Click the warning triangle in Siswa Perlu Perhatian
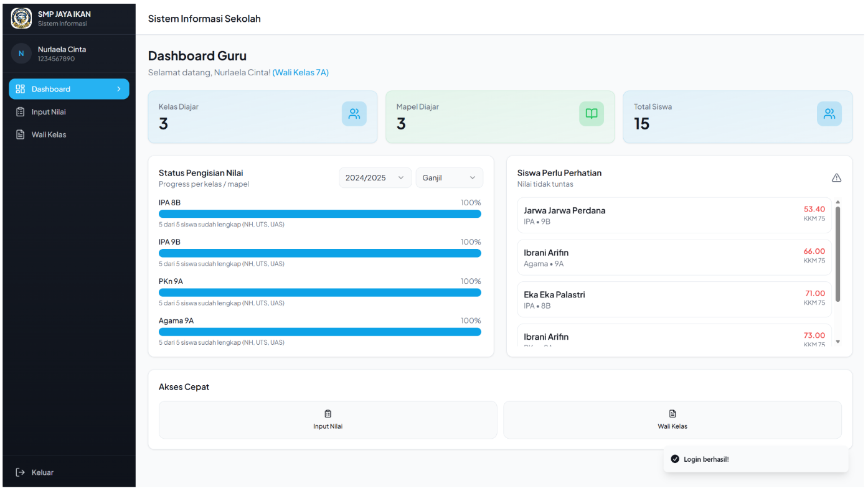Screen dimensions: 868x491 click(836, 178)
